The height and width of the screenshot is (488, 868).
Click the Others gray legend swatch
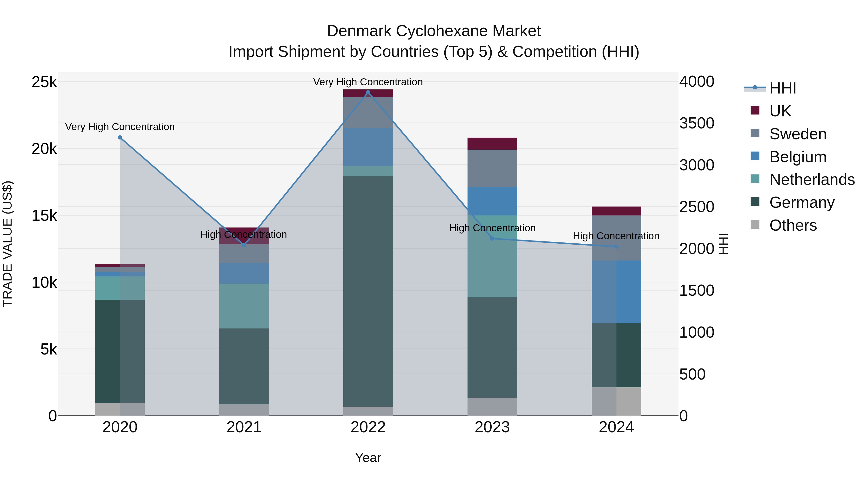tap(755, 224)
